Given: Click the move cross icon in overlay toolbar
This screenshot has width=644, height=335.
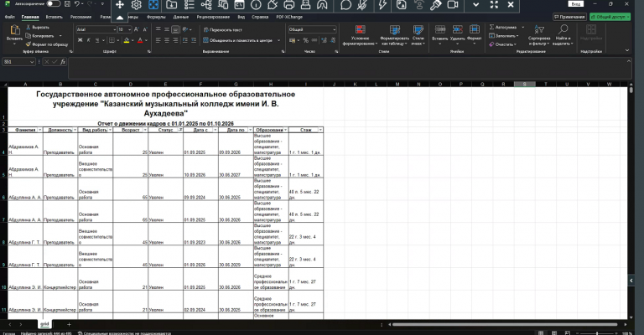Looking at the screenshot, I should coord(120,5).
